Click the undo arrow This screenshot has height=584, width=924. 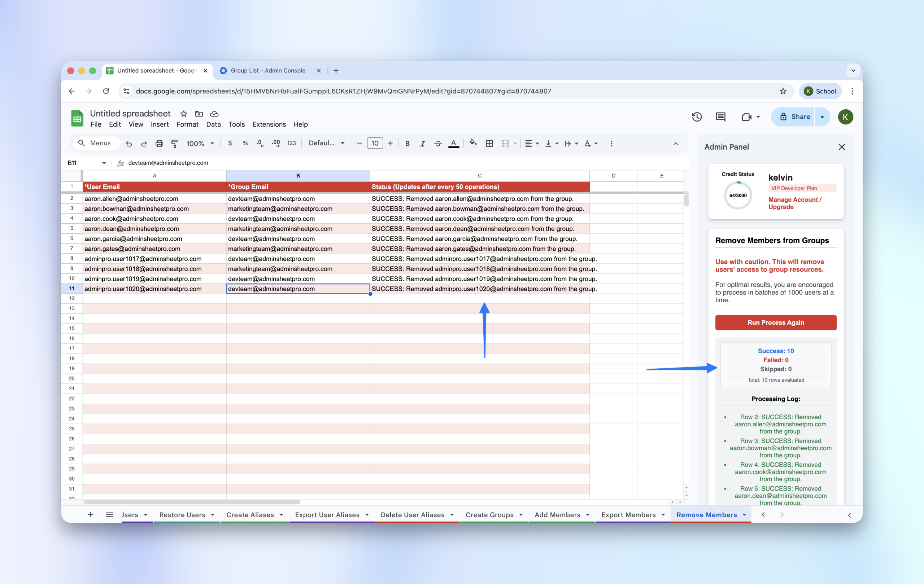click(x=129, y=144)
